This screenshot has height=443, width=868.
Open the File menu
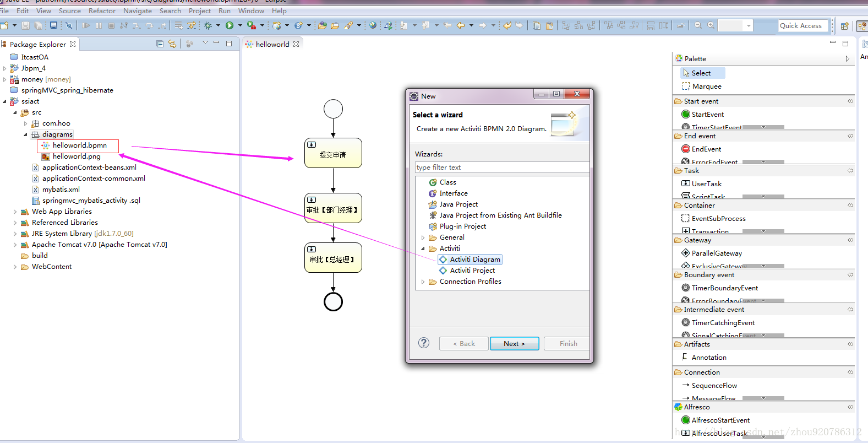(x=4, y=10)
